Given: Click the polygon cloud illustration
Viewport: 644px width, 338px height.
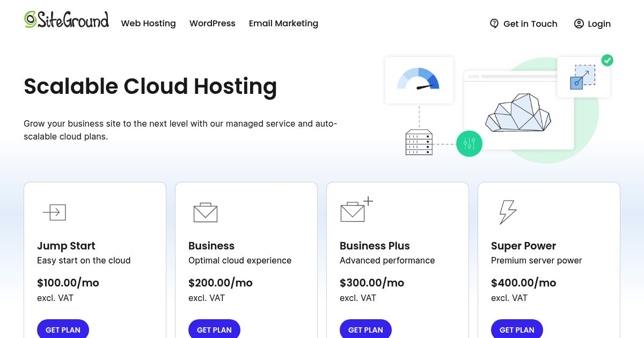Looking at the screenshot, I should pyautogui.click(x=518, y=113).
